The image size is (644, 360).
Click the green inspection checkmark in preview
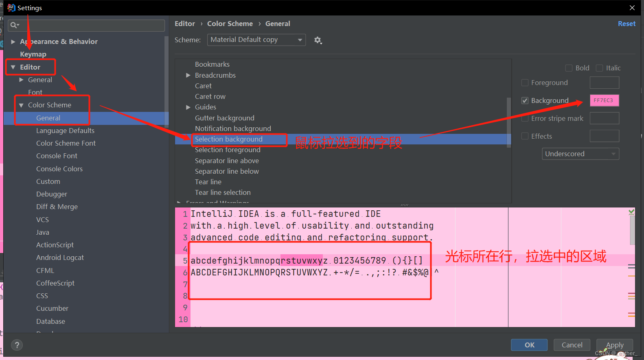click(631, 212)
